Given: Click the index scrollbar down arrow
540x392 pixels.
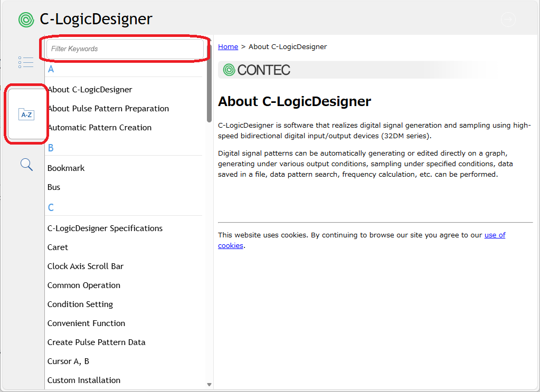Looking at the screenshot, I should pos(209,385).
